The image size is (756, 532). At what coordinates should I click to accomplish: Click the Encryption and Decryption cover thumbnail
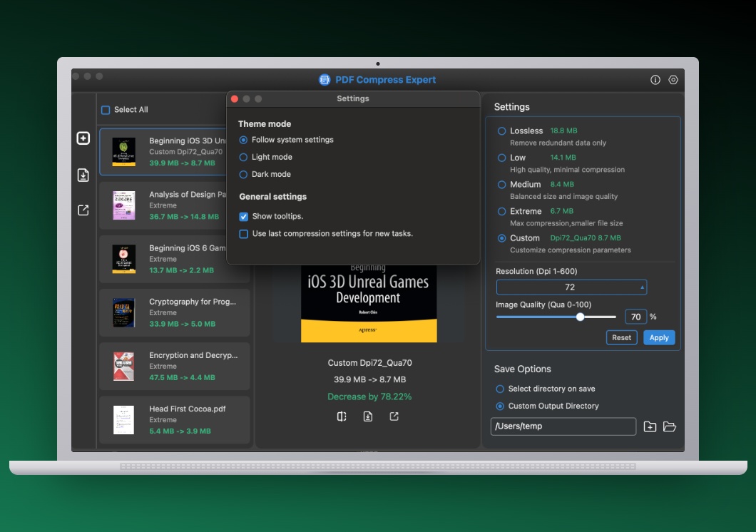(x=124, y=367)
